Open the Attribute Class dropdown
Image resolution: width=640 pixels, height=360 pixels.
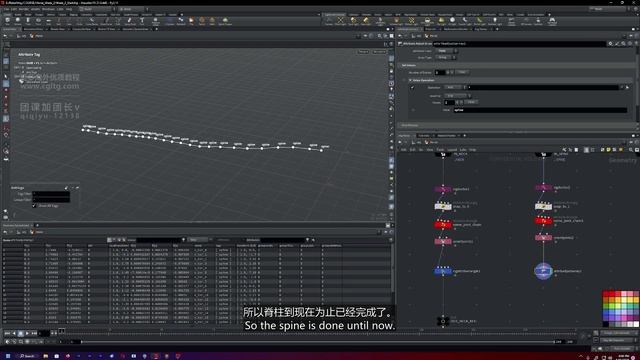446,51
